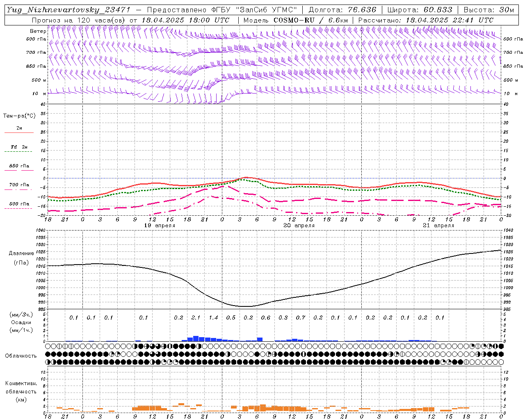Click the start time 18.04.2025 18:00 UTC
The image size is (525, 420).
coord(185,20)
